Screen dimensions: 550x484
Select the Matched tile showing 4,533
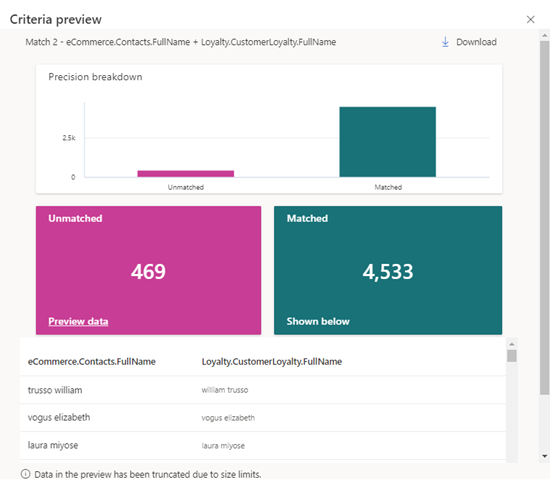point(388,270)
